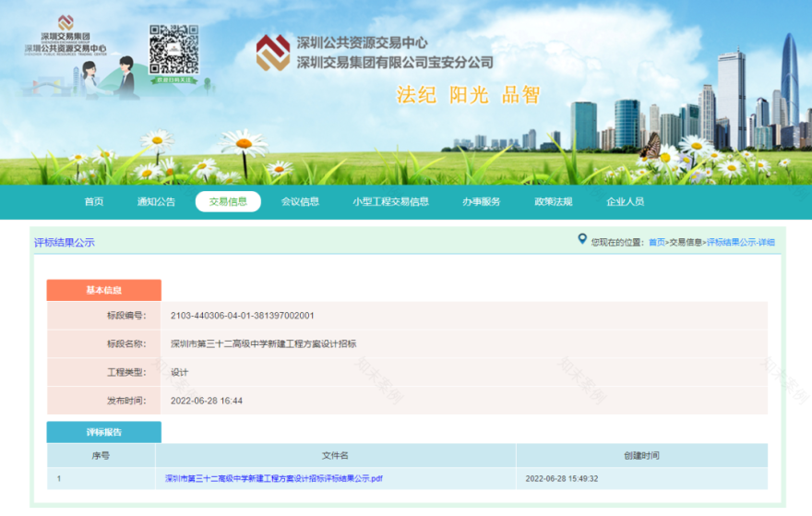Click the created time 2022-06-28 15:49:32
Image resolution: width=812 pixels, height=516 pixels.
pyautogui.click(x=562, y=479)
